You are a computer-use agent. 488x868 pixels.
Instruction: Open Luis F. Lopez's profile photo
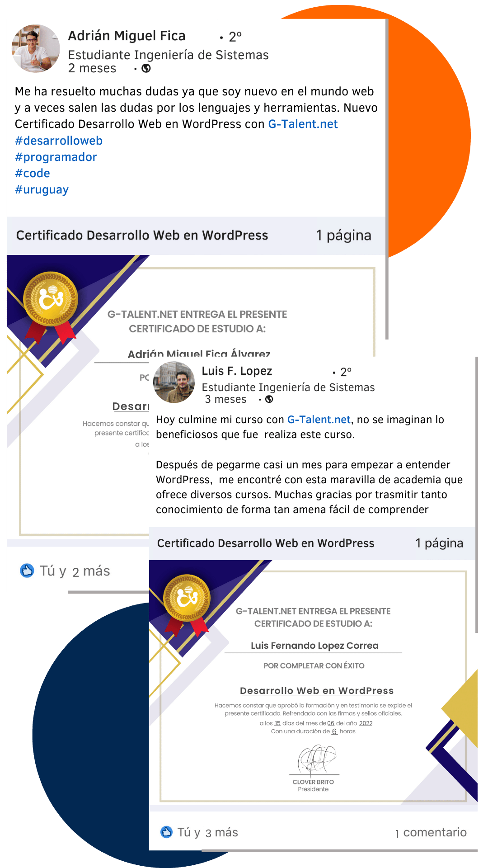174,382
